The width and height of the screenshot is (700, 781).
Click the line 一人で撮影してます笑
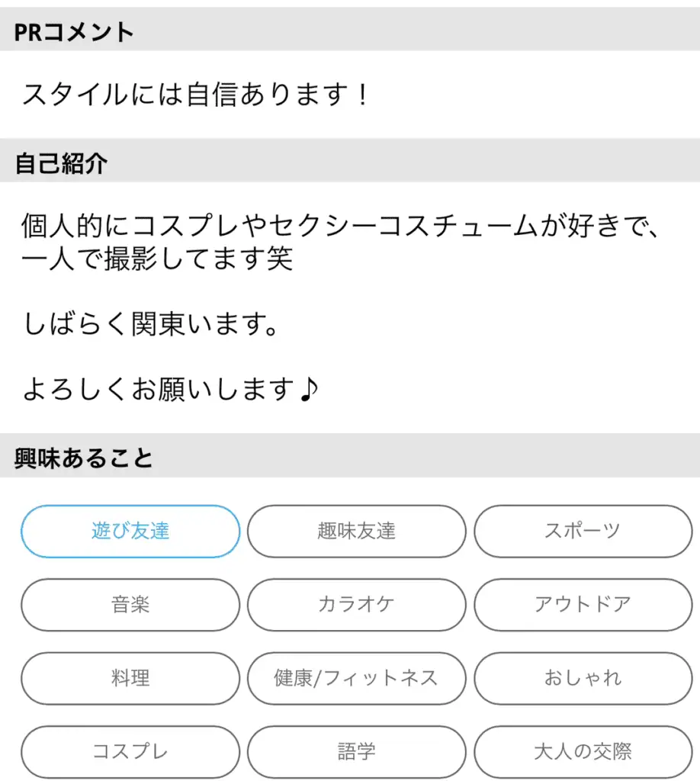[x=157, y=259]
